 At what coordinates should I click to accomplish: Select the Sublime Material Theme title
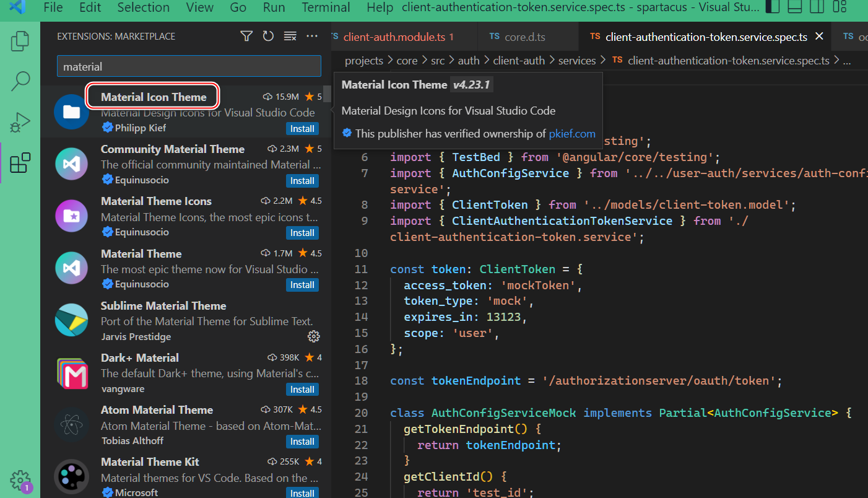pos(163,305)
